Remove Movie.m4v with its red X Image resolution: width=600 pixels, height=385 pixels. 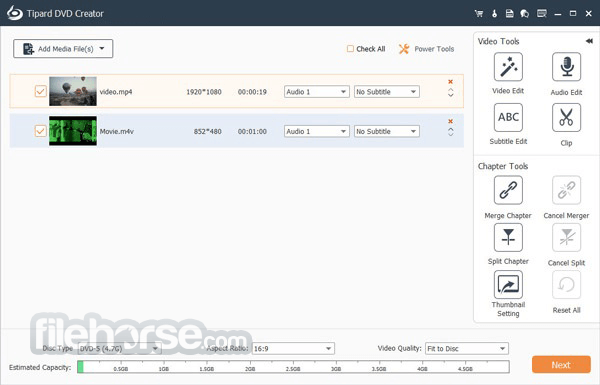click(x=450, y=121)
